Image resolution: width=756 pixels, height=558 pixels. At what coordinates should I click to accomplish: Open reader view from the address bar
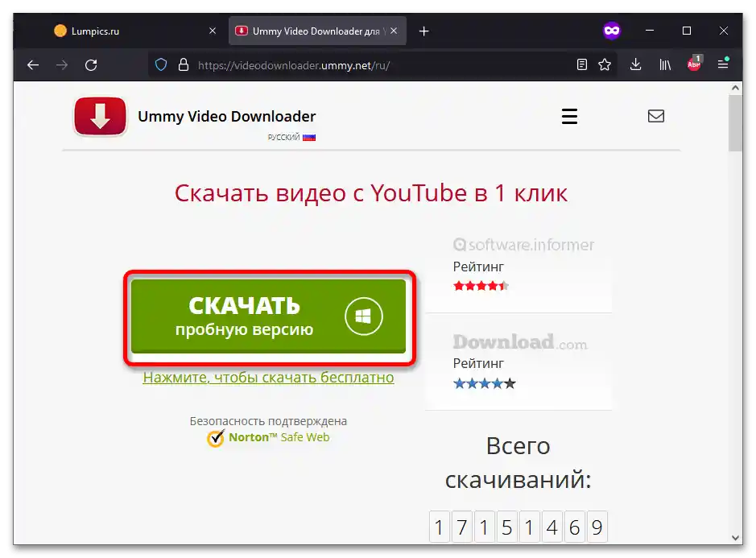coord(582,64)
